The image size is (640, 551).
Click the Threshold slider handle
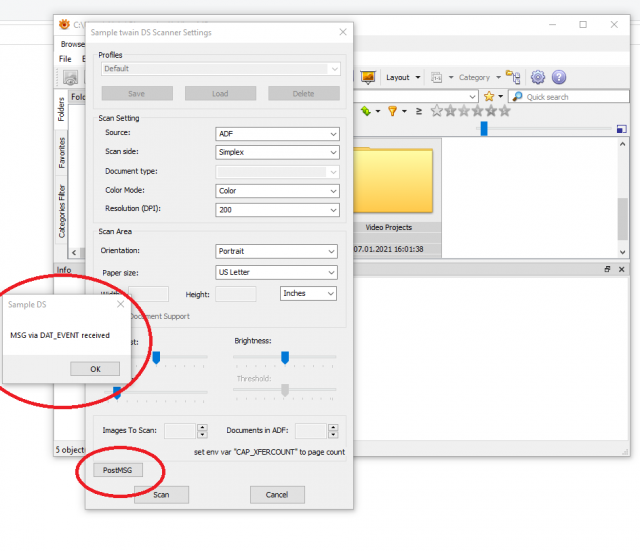(x=285, y=390)
